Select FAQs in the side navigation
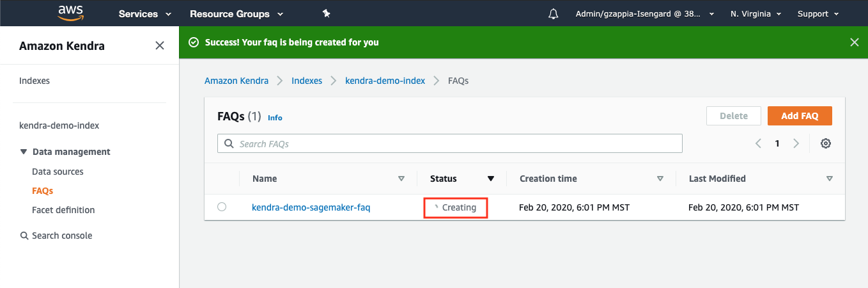The height and width of the screenshot is (288, 868). (x=42, y=191)
